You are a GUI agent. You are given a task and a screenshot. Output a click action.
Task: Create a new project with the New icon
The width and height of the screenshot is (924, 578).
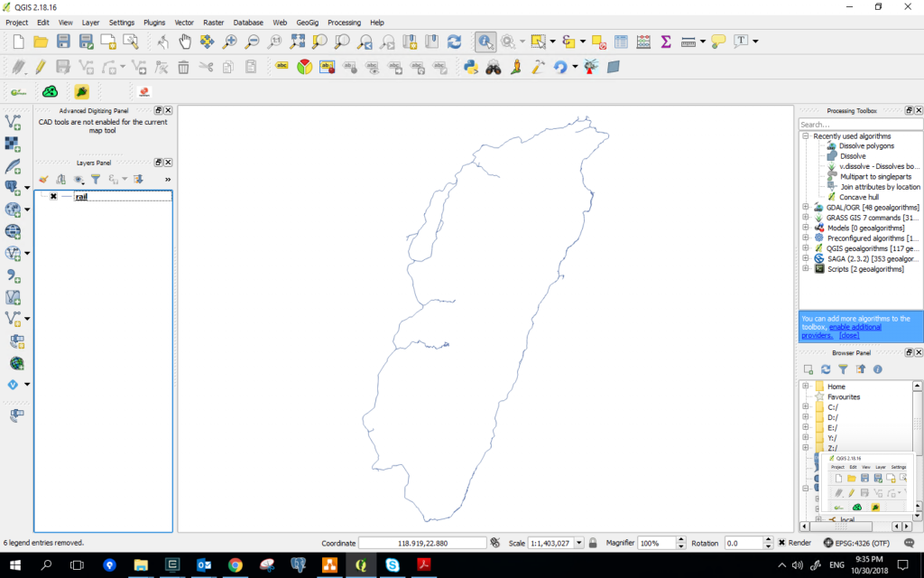coord(18,42)
